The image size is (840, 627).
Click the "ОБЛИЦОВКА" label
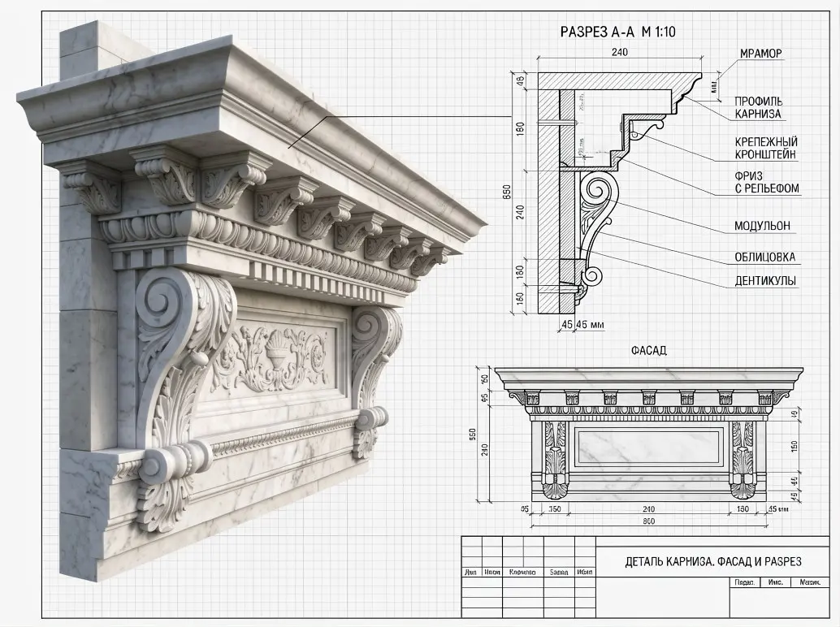point(765,257)
